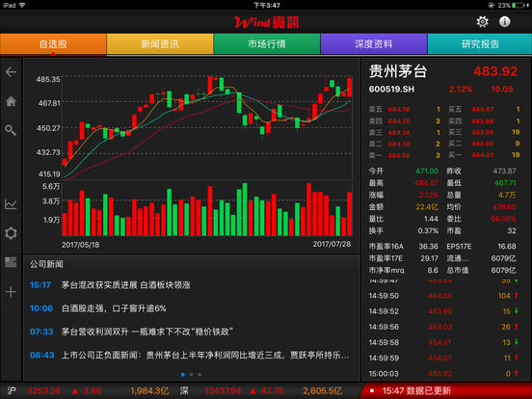
Task: Tap the 换手 value 0.37%
Action: (x=428, y=231)
